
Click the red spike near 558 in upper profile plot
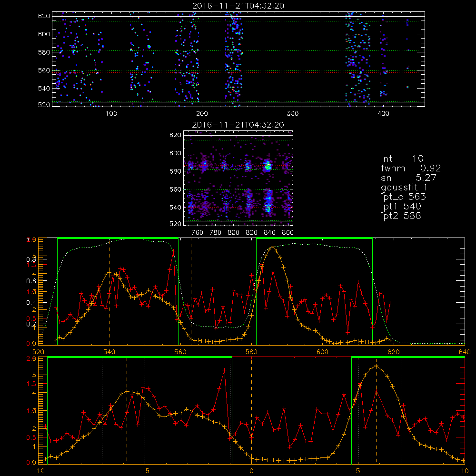point(173,251)
